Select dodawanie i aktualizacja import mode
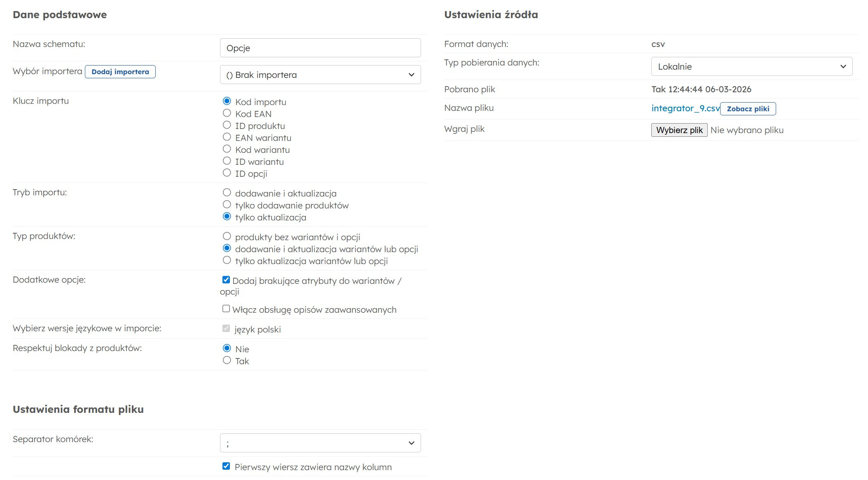 pos(227,192)
